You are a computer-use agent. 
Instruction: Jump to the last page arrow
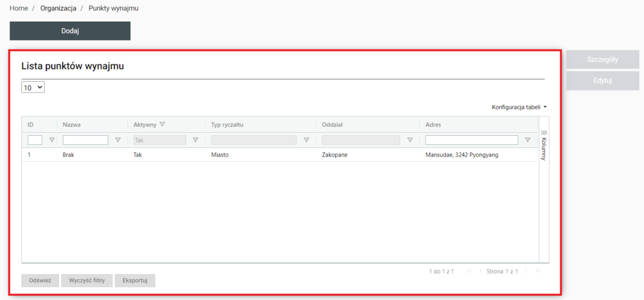coord(537,271)
